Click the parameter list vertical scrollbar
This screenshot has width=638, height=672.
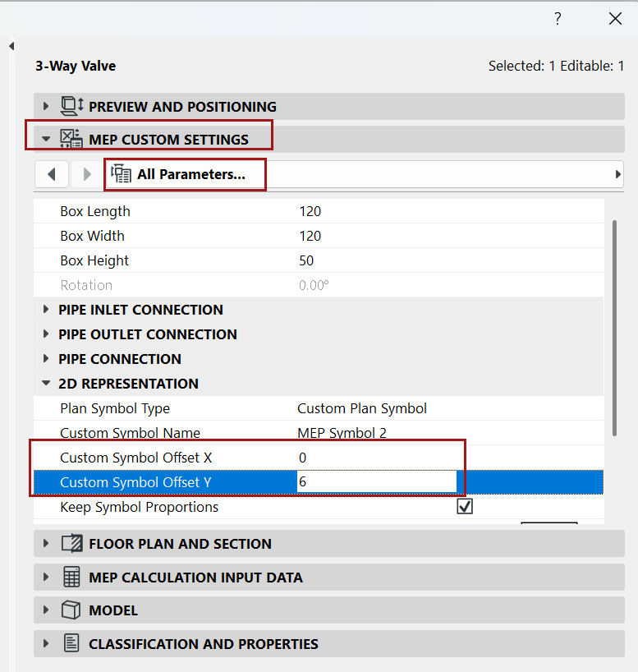tap(614, 329)
